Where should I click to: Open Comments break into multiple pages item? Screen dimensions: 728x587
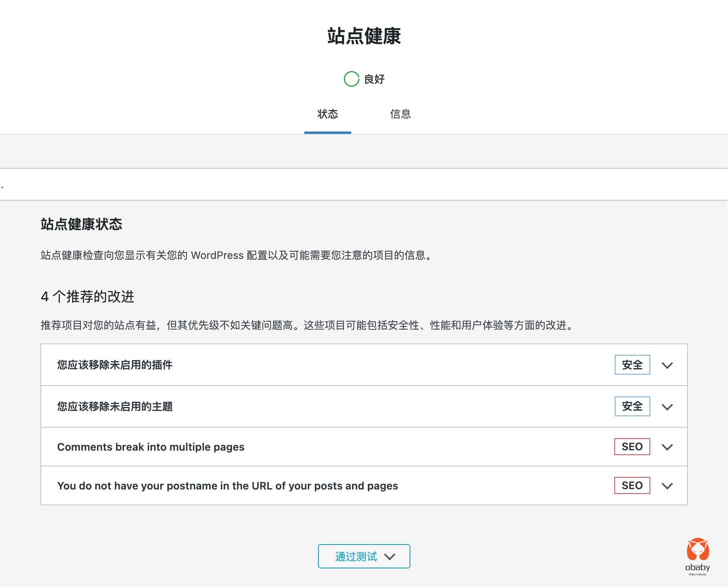pos(151,447)
